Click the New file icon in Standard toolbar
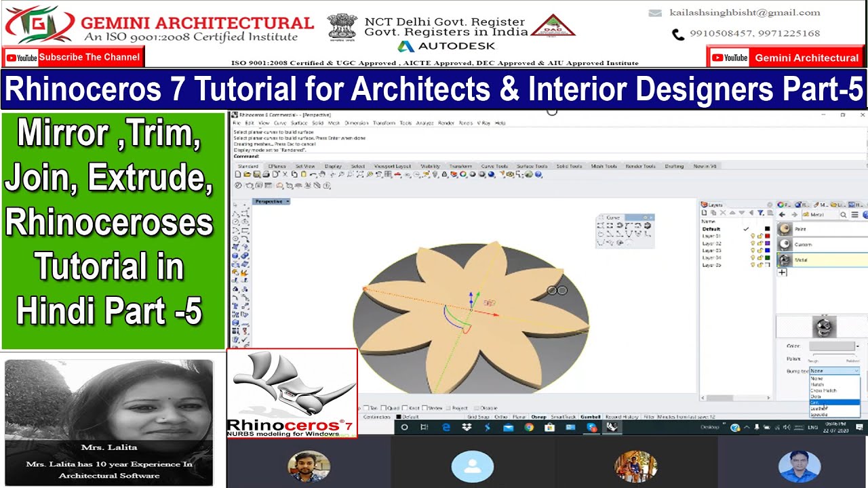 pos(238,174)
